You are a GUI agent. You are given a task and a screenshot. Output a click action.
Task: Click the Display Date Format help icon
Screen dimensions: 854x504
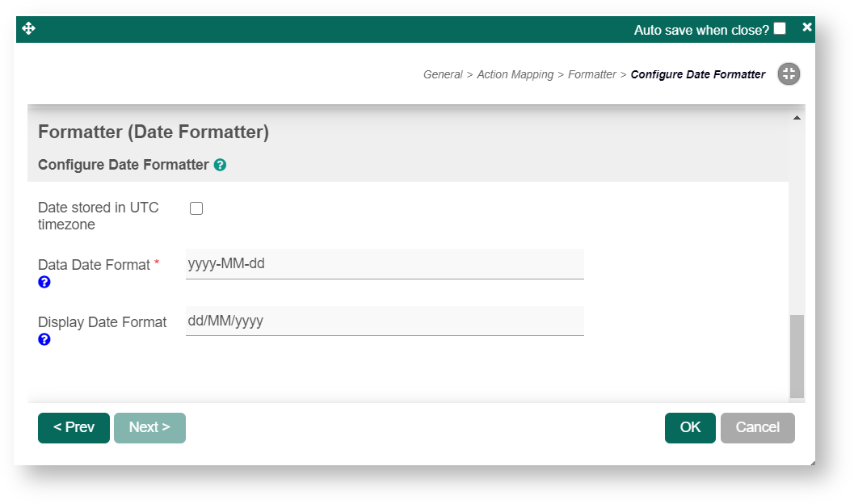click(44, 339)
